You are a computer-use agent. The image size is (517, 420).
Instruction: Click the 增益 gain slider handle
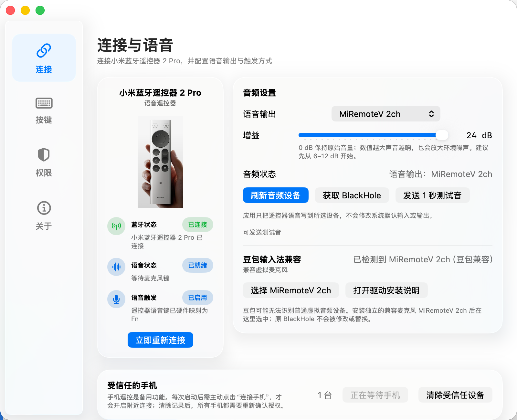pyautogui.click(x=442, y=135)
